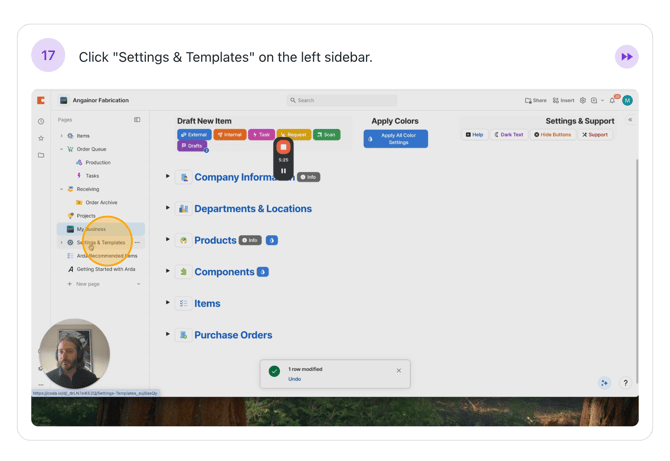Stop the recording with the red stop button
The image size is (670, 461).
pyautogui.click(x=283, y=147)
